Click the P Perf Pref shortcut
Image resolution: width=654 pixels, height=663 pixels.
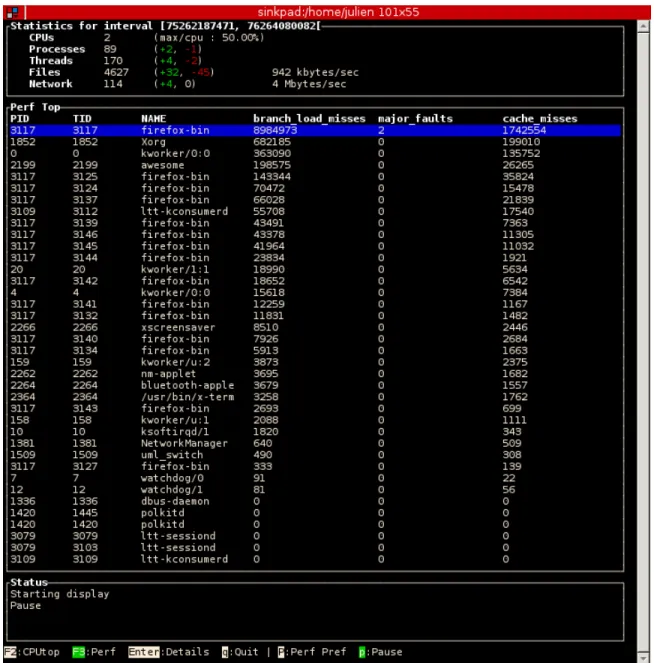point(312,652)
